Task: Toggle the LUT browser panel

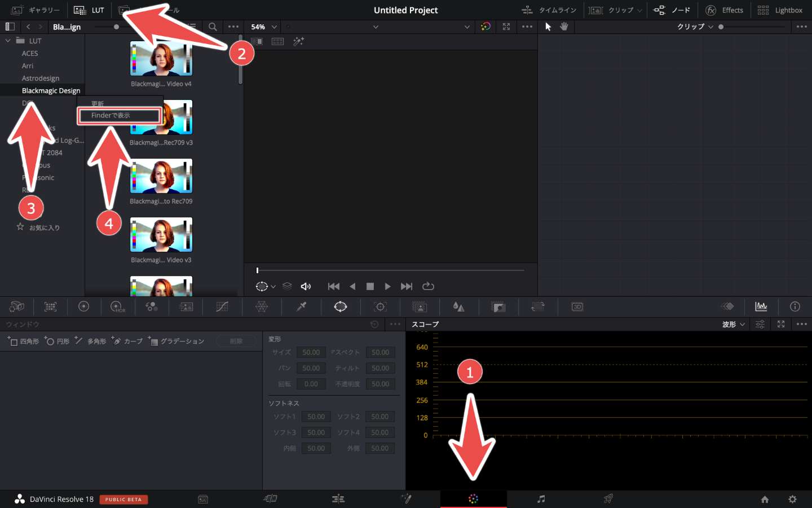Action: pyautogui.click(x=89, y=10)
